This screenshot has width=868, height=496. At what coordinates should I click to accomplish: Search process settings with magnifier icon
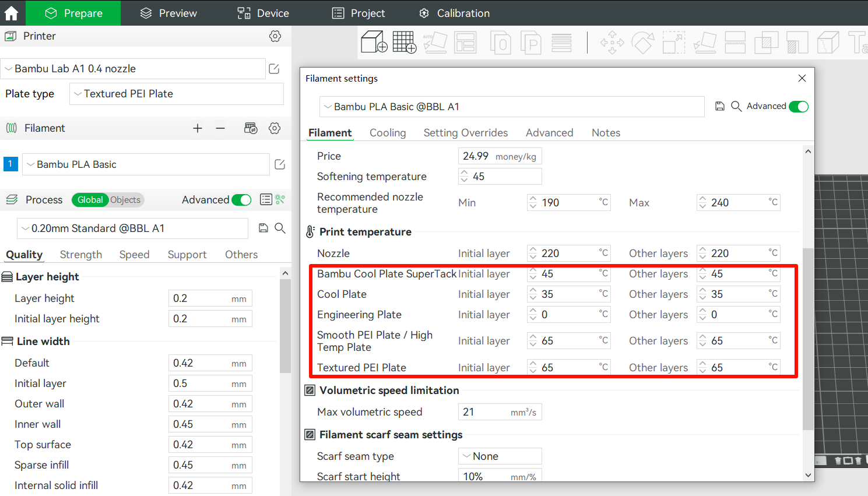coord(280,228)
